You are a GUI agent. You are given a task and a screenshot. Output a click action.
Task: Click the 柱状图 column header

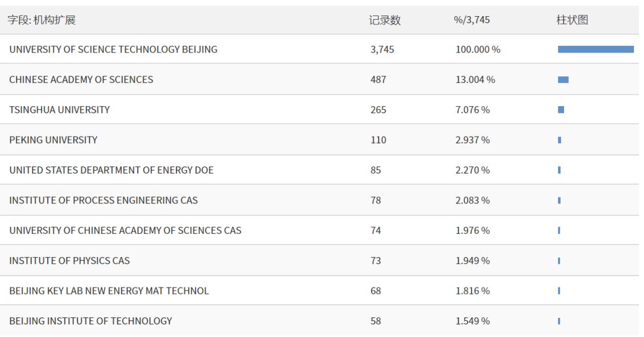[572, 20]
